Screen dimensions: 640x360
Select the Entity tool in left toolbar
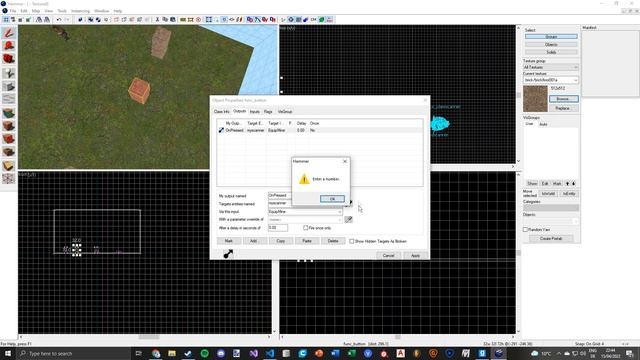click(9, 73)
